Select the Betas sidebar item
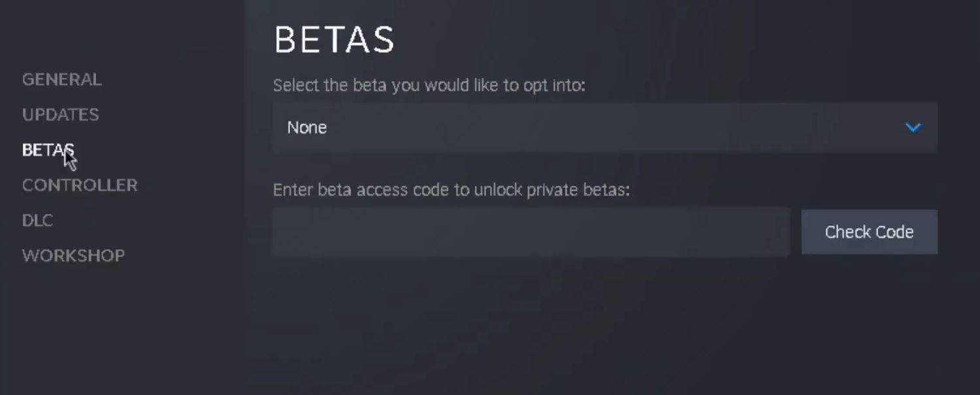This screenshot has height=395, width=980. tap(48, 150)
